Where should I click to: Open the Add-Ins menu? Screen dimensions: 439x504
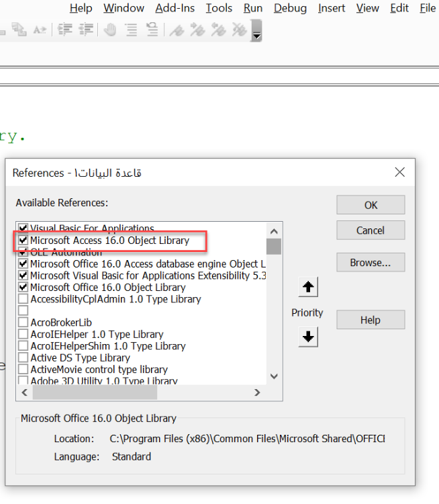coord(175,7)
